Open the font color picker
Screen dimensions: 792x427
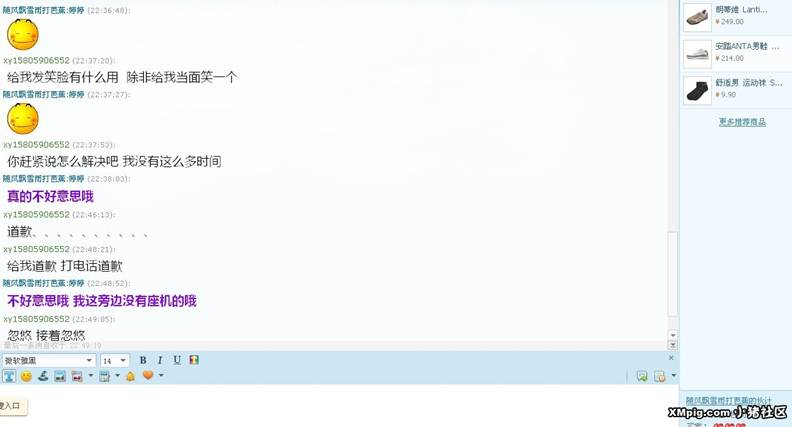(x=194, y=360)
